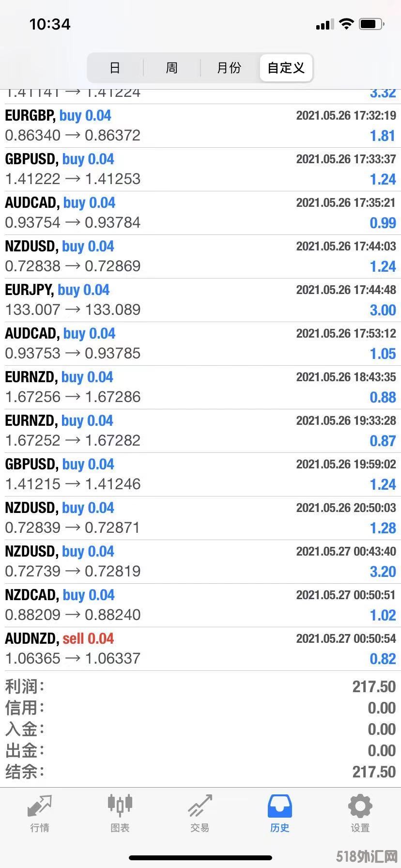Tap the 10:34 status bar clock
The width and height of the screenshot is (401, 868).
point(50,24)
